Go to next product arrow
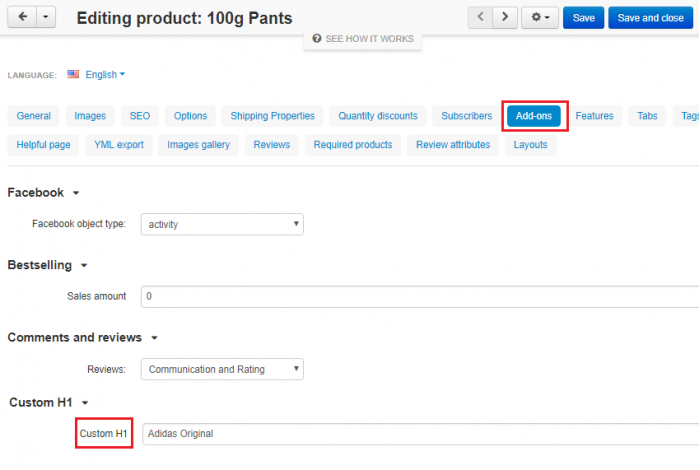 505,17
